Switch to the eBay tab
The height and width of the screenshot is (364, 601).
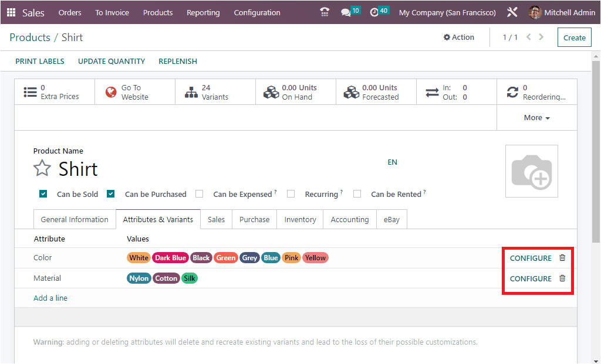[391, 219]
